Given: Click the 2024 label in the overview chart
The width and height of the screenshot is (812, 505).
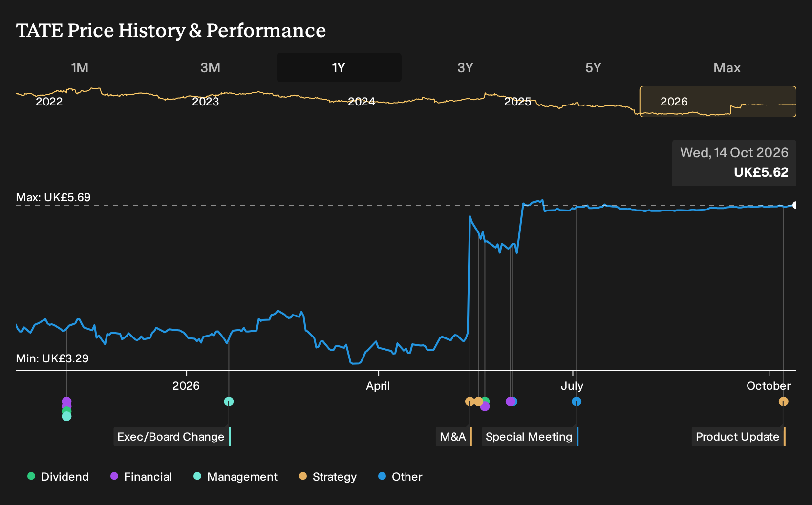Looking at the screenshot, I should pyautogui.click(x=362, y=102).
